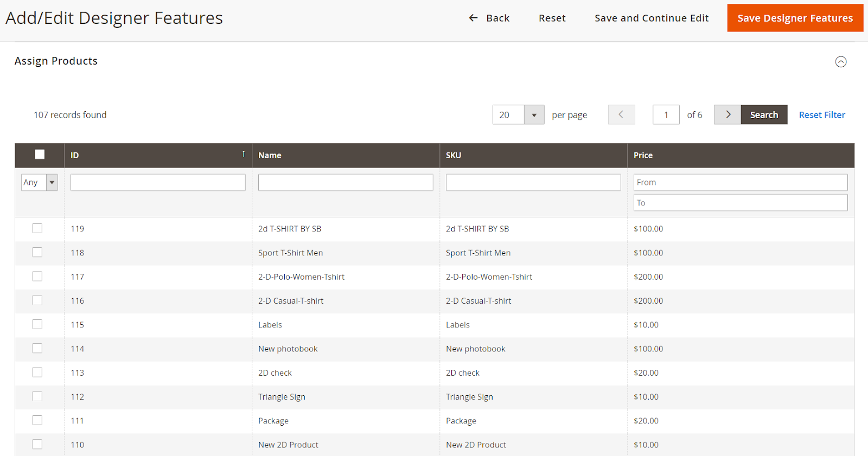Check the New 2D Product row checkbox
Image resolution: width=868 pixels, height=456 pixels.
37,444
